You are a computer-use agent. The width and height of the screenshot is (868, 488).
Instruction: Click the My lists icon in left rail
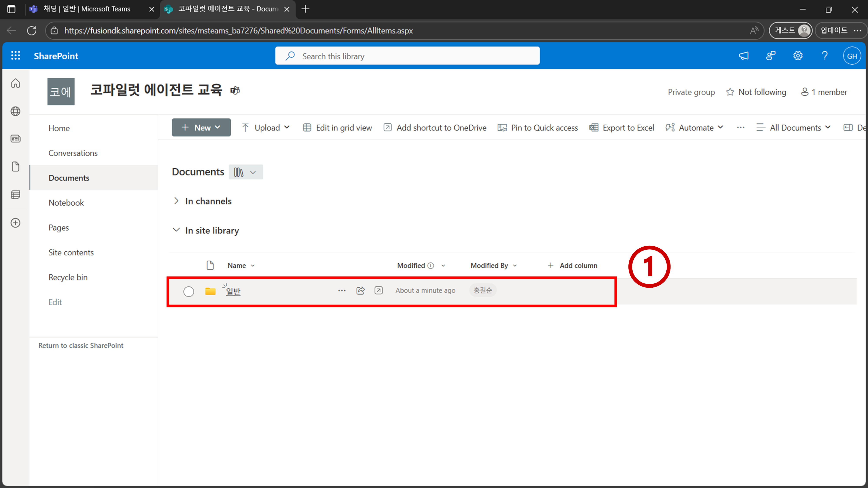click(x=15, y=194)
